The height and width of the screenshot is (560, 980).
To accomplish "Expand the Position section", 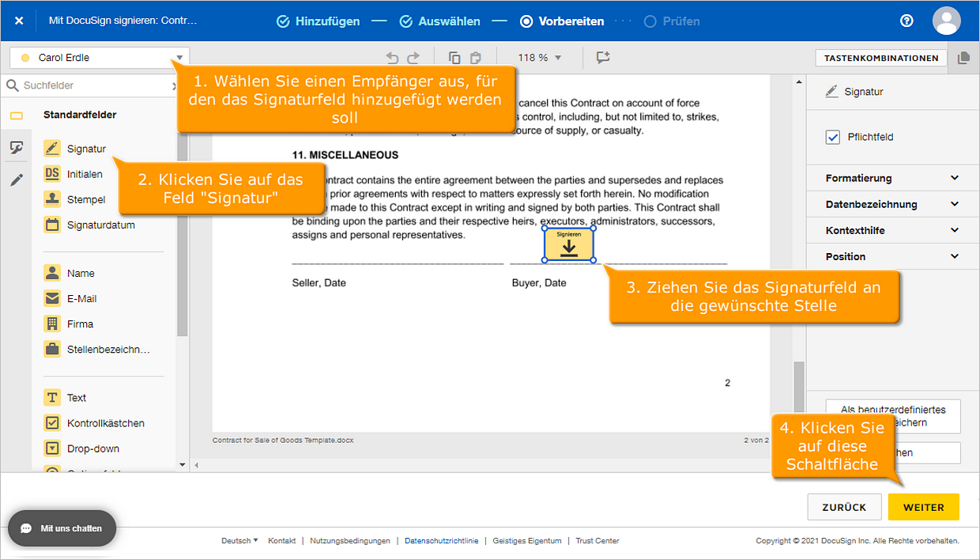I will point(892,256).
